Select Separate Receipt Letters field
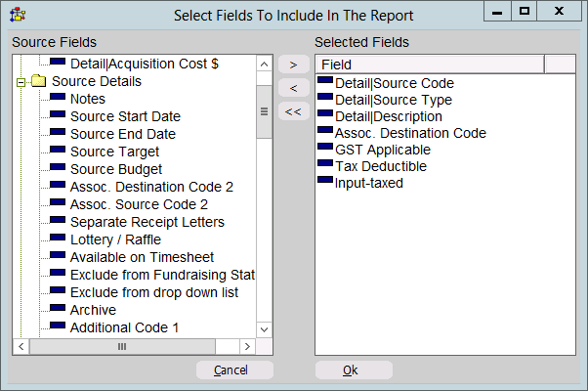 (x=147, y=222)
